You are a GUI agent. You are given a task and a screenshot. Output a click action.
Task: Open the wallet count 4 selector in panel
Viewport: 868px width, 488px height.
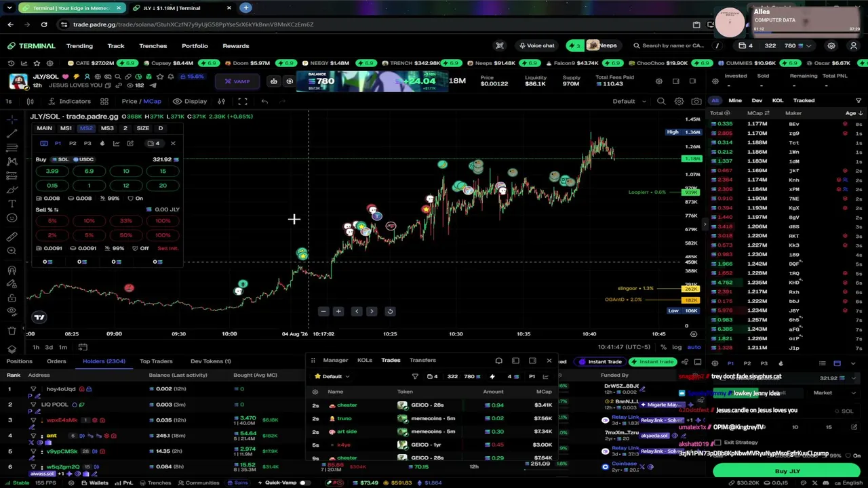click(154, 143)
